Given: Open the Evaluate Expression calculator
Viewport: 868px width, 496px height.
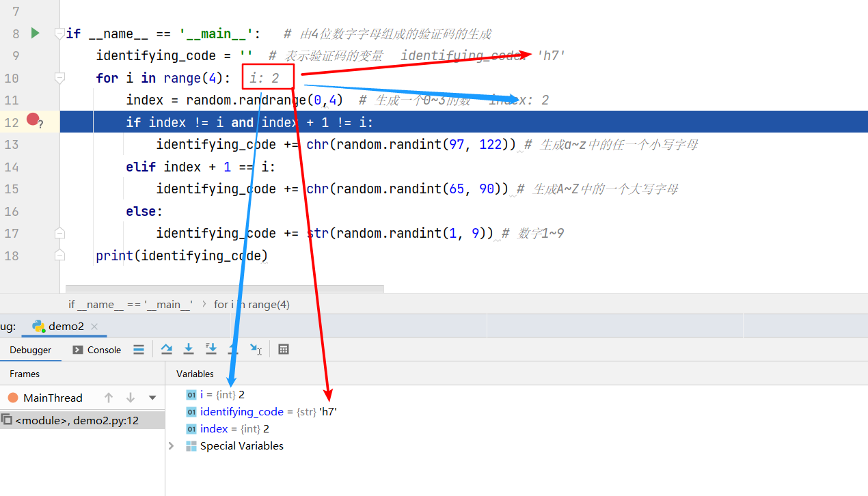Looking at the screenshot, I should tap(284, 349).
